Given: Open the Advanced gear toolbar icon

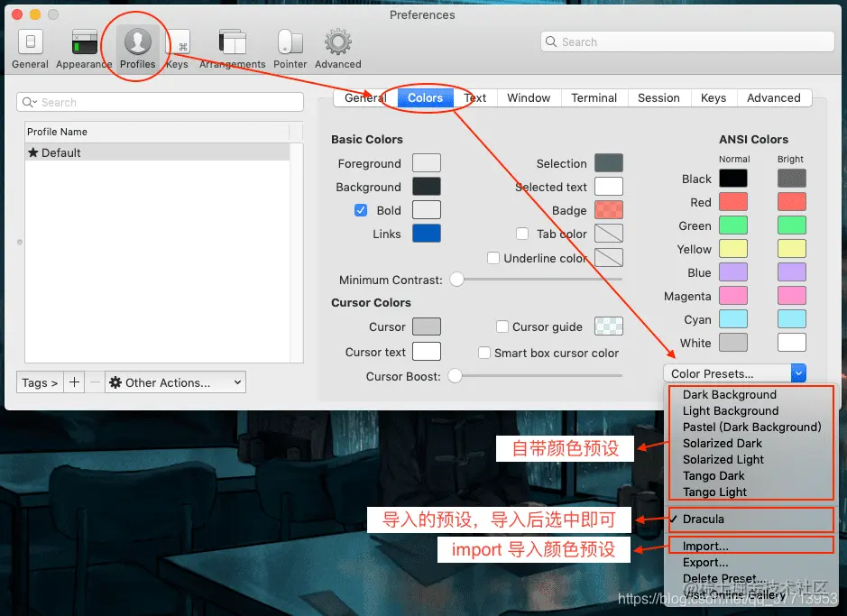Looking at the screenshot, I should (x=338, y=42).
